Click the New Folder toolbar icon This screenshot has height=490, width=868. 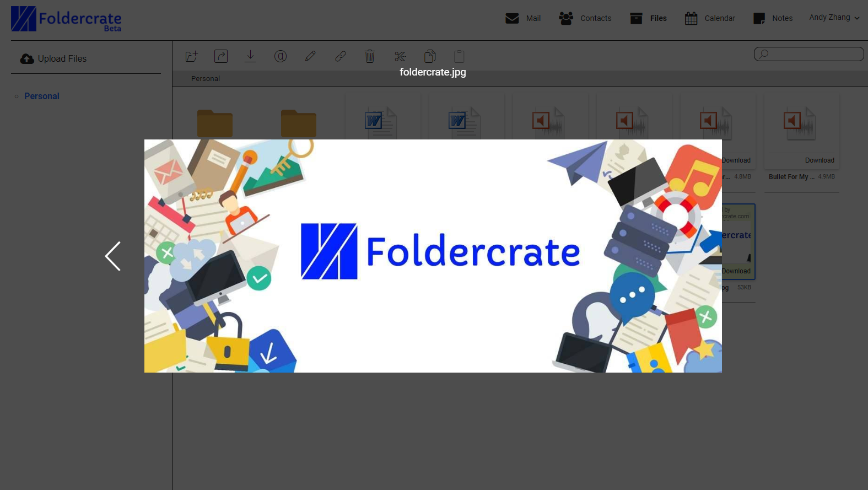[191, 56]
